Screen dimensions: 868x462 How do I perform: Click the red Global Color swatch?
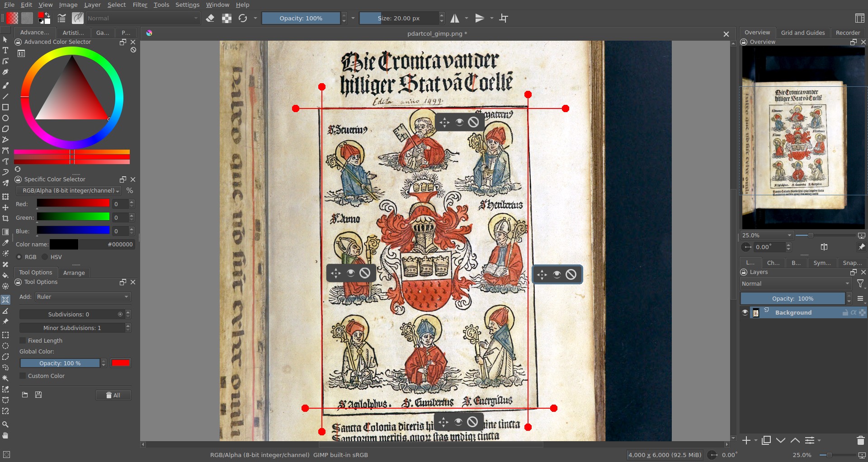121,363
